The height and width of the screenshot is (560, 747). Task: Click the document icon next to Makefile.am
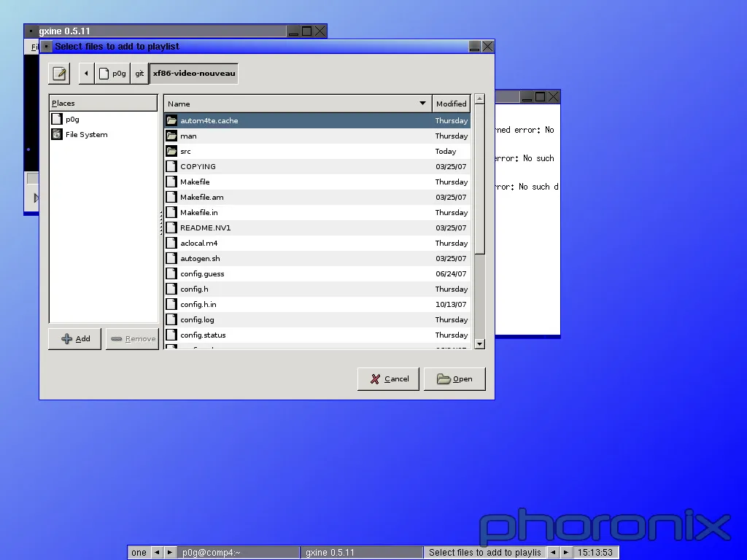171,197
